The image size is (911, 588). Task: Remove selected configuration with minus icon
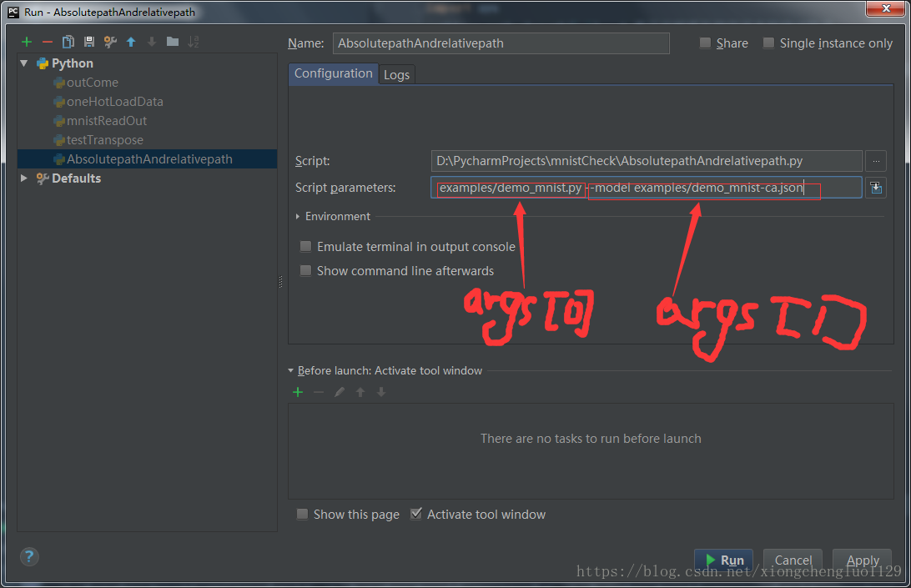(x=48, y=42)
